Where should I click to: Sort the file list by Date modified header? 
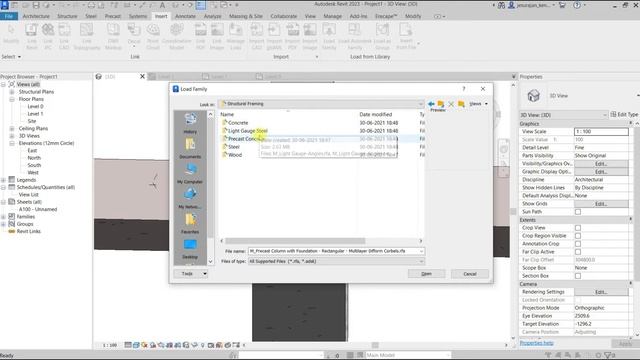[x=376, y=115]
